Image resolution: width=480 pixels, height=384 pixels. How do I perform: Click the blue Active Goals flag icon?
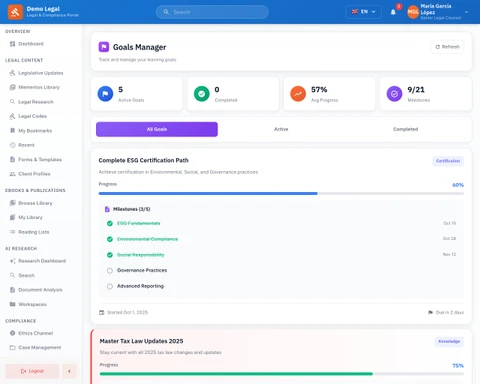click(x=105, y=94)
